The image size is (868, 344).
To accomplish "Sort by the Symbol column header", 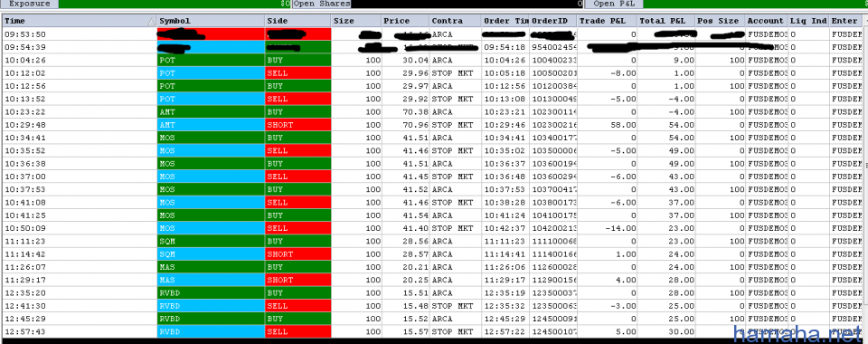I will click(211, 21).
